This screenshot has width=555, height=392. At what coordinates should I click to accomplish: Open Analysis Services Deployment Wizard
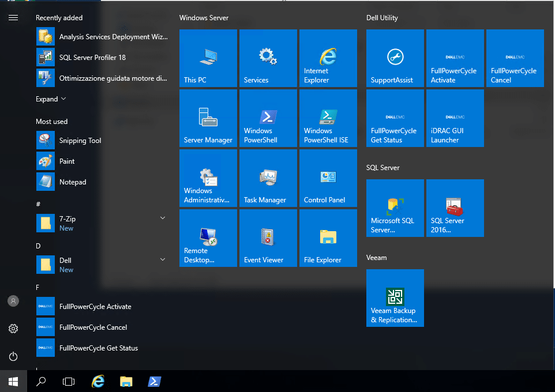click(102, 36)
